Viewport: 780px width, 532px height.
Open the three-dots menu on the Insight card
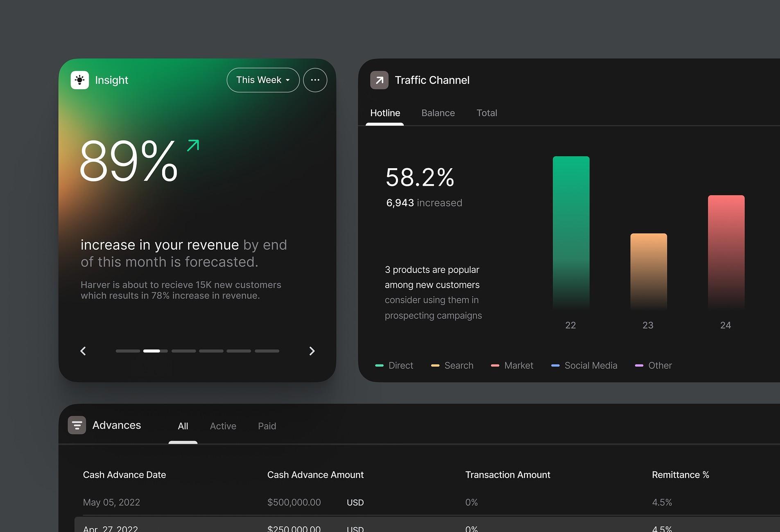[x=315, y=80]
